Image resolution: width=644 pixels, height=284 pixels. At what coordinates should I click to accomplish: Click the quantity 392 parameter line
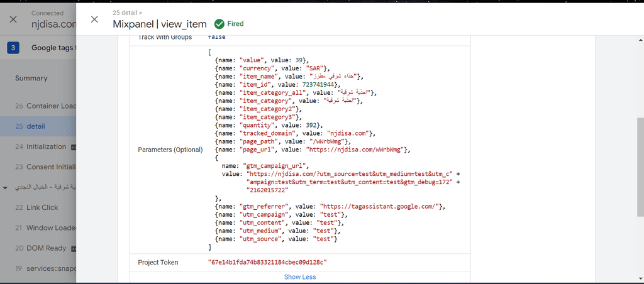[269, 125]
